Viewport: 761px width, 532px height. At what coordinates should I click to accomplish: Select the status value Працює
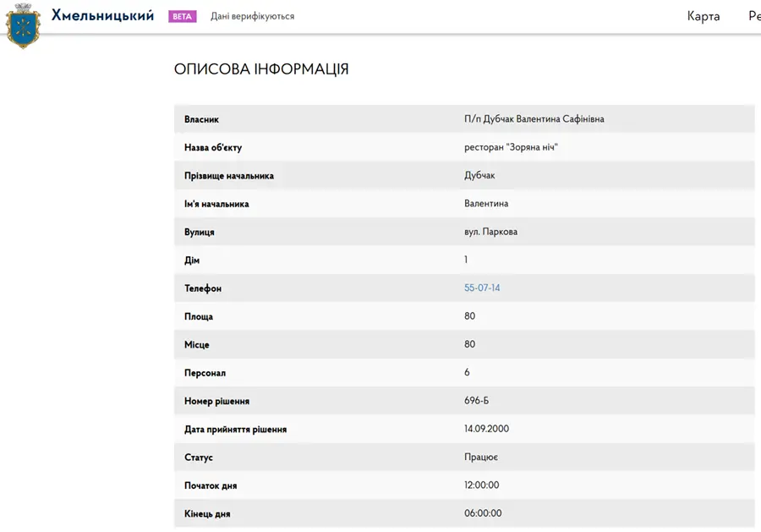click(x=481, y=458)
